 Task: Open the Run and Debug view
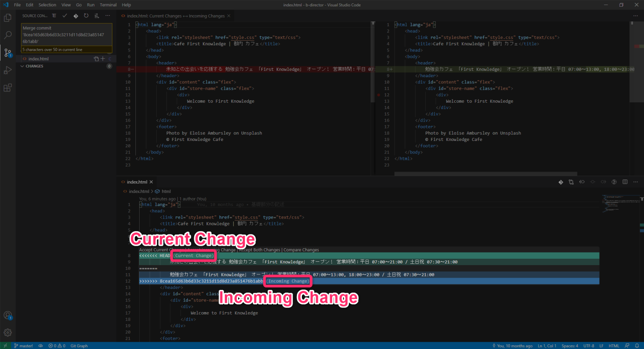[8, 70]
